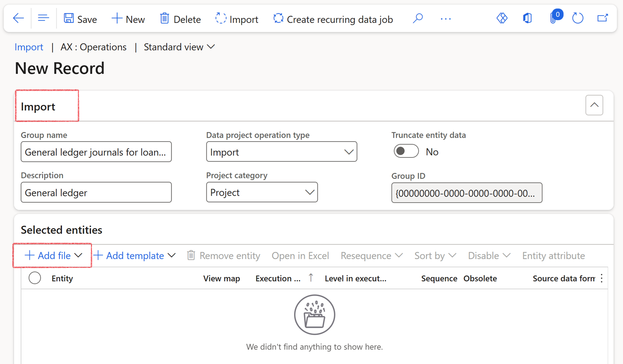Open the navigation list hamburger icon
Viewport: 623px width, 364px height.
(43, 18)
